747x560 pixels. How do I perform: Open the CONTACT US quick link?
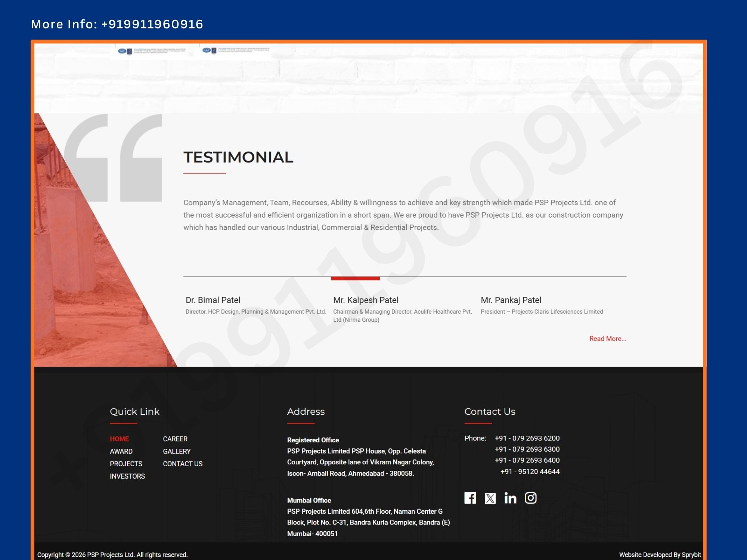point(183,464)
